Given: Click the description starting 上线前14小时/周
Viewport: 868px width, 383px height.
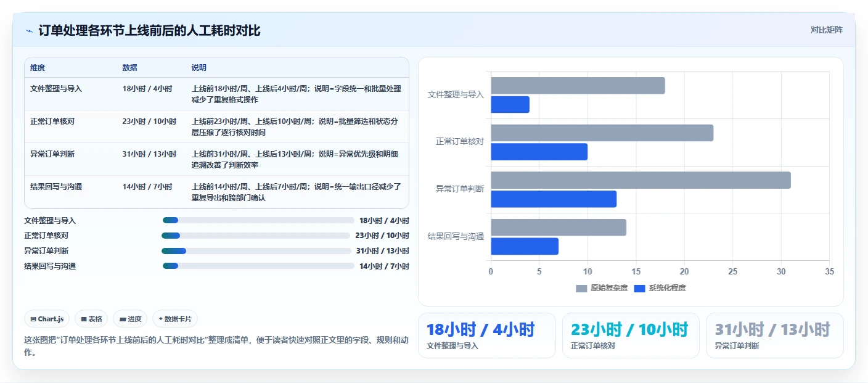Looking at the screenshot, I should (297, 192).
